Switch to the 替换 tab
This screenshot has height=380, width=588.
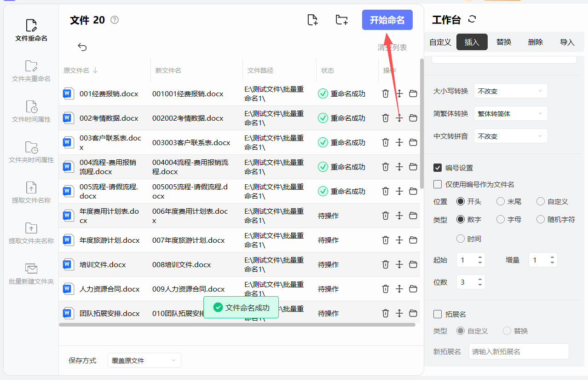[504, 42]
